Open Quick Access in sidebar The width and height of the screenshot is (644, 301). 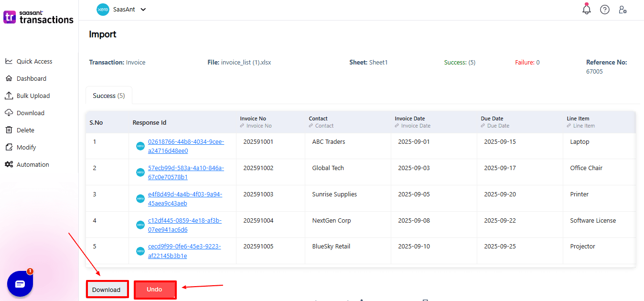coord(34,61)
